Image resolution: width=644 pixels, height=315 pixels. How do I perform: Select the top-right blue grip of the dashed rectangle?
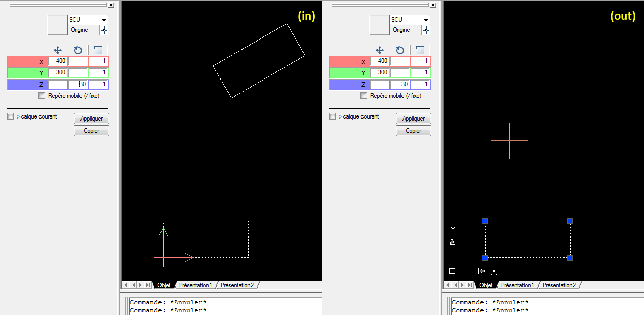(x=570, y=221)
